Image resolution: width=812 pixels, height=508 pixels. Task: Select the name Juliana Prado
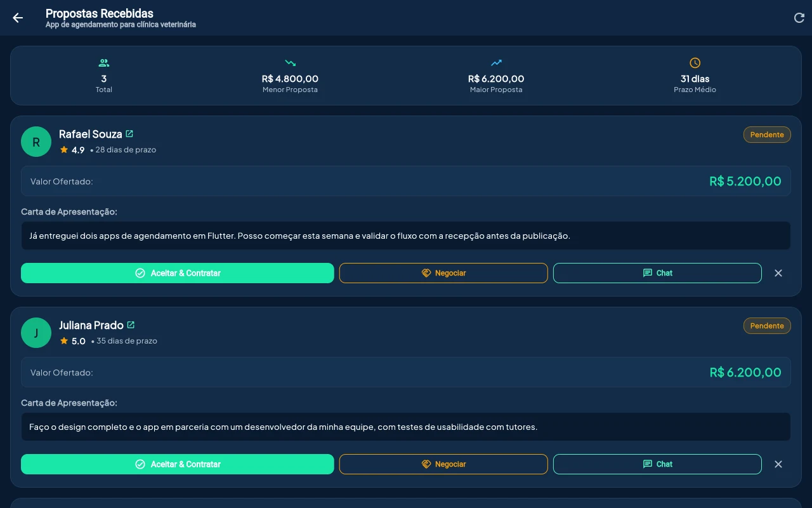(91, 325)
